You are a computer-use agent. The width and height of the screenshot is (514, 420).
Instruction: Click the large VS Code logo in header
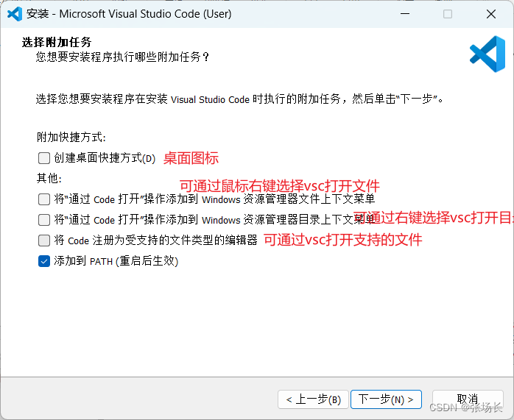point(487,54)
